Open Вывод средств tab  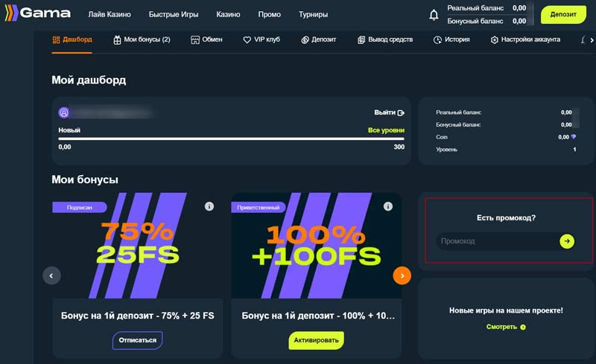pyautogui.click(x=384, y=39)
